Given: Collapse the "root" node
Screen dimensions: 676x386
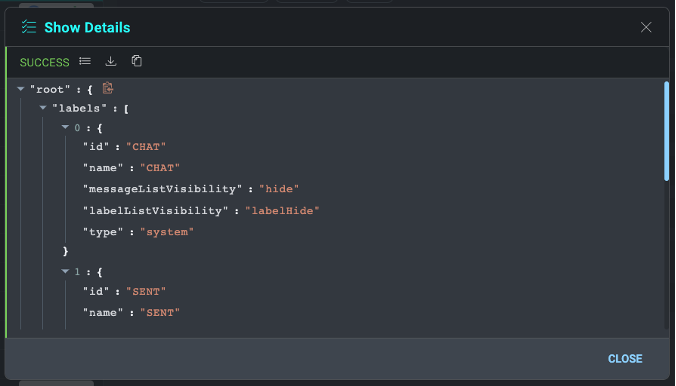Looking at the screenshot, I should [x=20, y=89].
